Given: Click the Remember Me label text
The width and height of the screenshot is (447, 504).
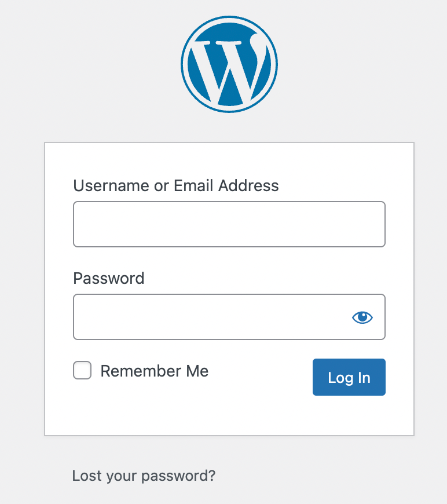Looking at the screenshot, I should pyautogui.click(x=155, y=371).
